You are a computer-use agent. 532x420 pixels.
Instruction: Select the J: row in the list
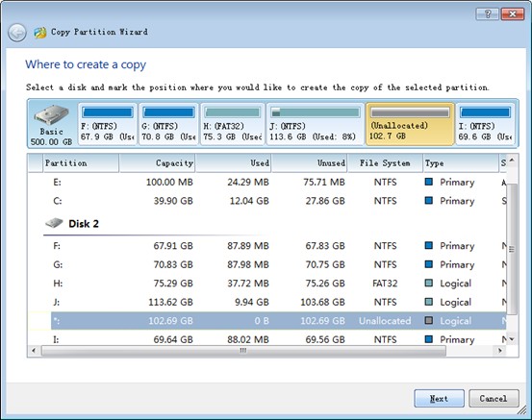268,302
